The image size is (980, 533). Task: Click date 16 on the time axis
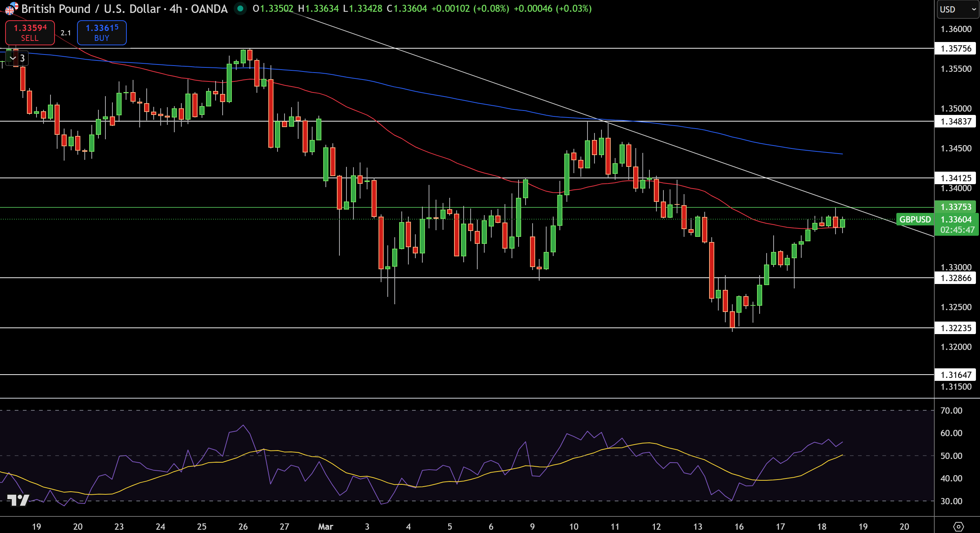click(739, 526)
